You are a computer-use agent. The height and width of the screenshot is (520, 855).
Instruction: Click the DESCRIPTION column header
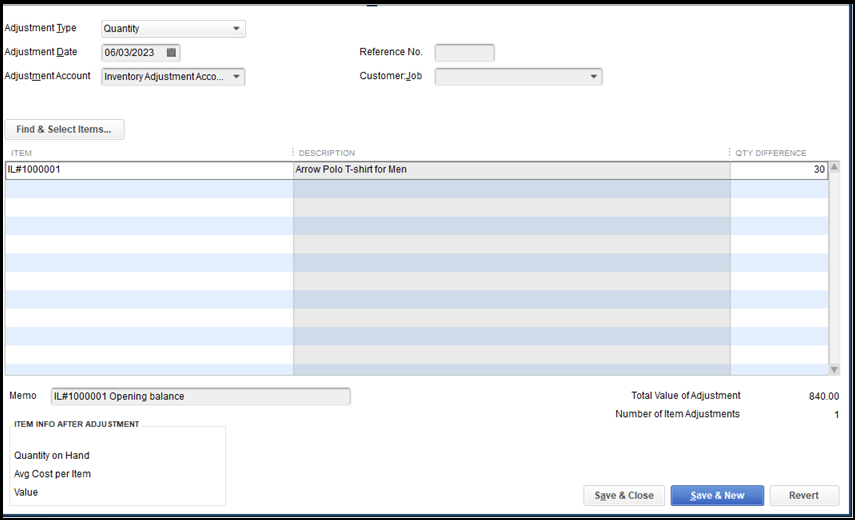pyautogui.click(x=327, y=153)
